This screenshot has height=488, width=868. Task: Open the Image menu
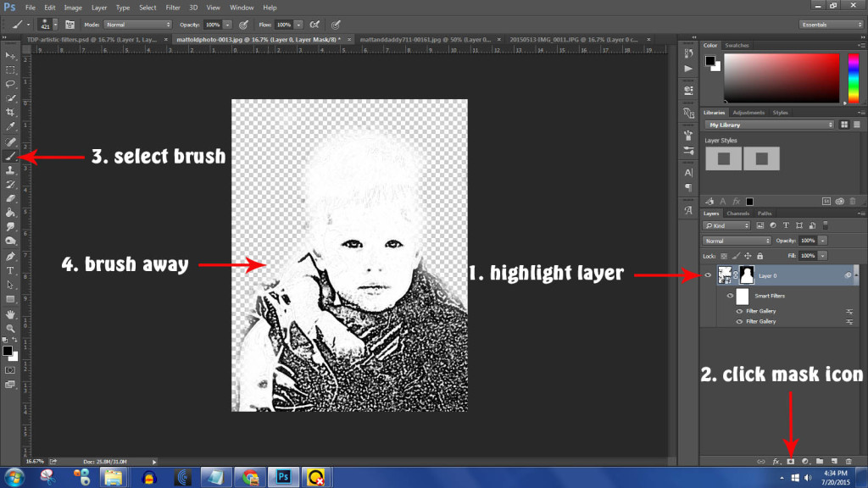[73, 8]
